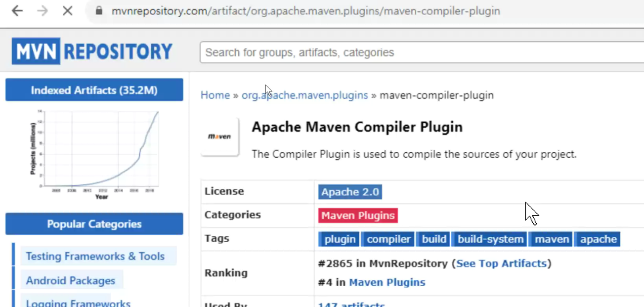
Task: Open the 147 artifacts Used By link
Action: coord(351,305)
